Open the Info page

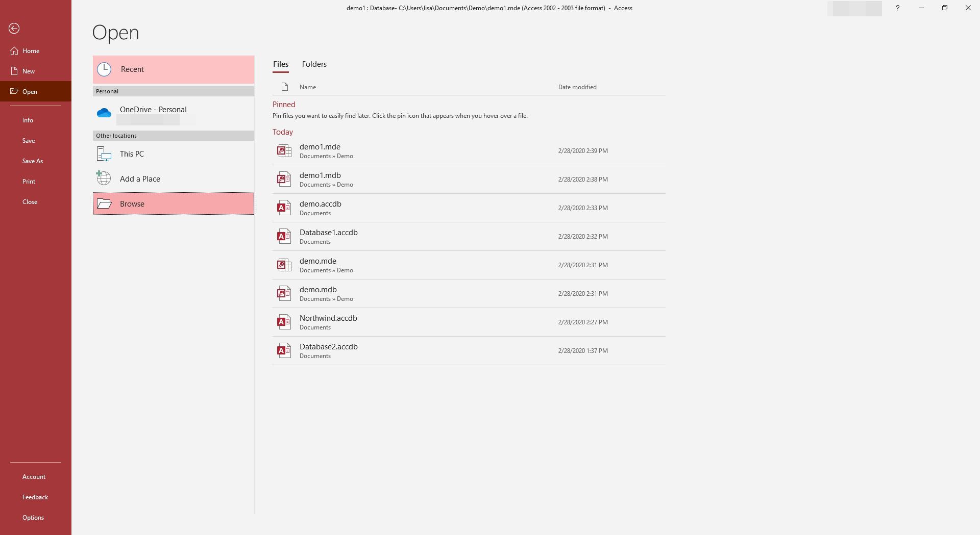(x=36, y=120)
